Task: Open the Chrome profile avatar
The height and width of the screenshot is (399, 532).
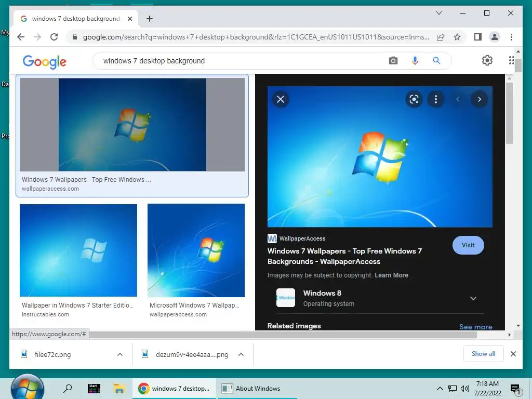Action: pos(495,37)
